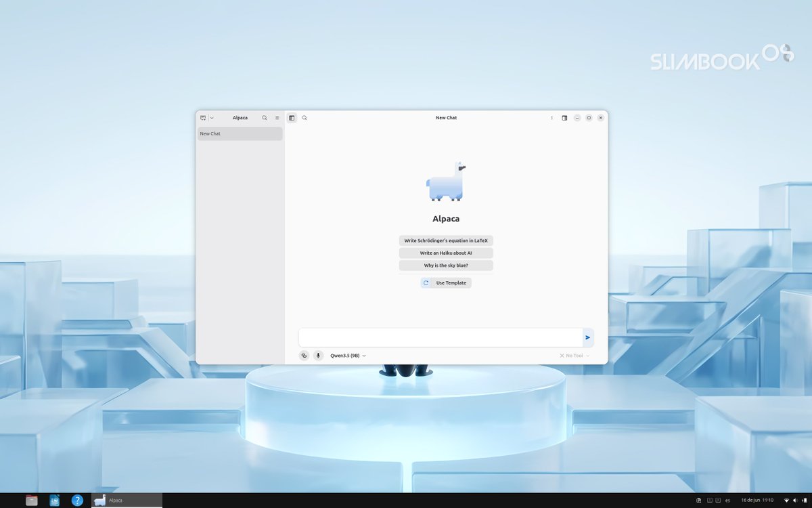Maximize the Alpaca window
The image size is (812, 508).
pyautogui.click(x=589, y=118)
